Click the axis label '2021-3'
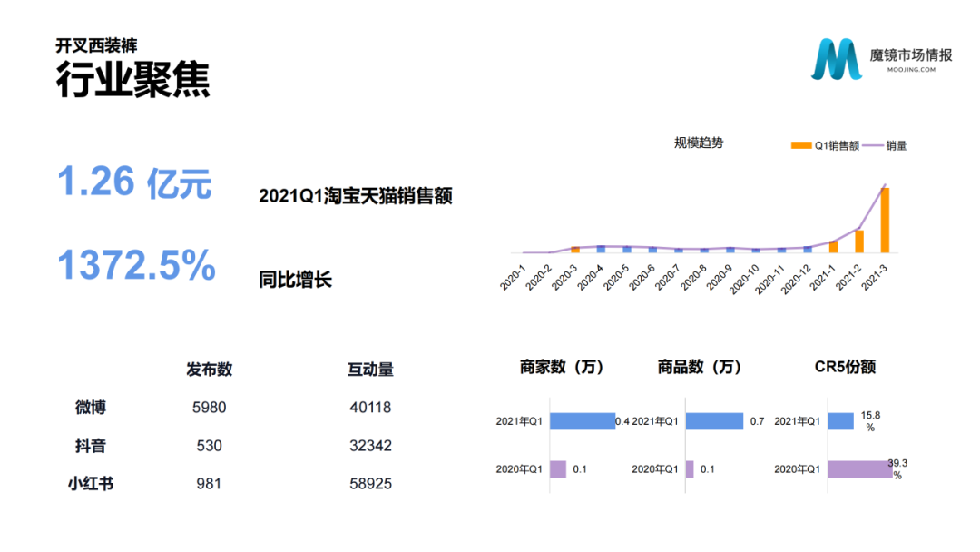This screenshot has height=552, width=980. [875, 277]
